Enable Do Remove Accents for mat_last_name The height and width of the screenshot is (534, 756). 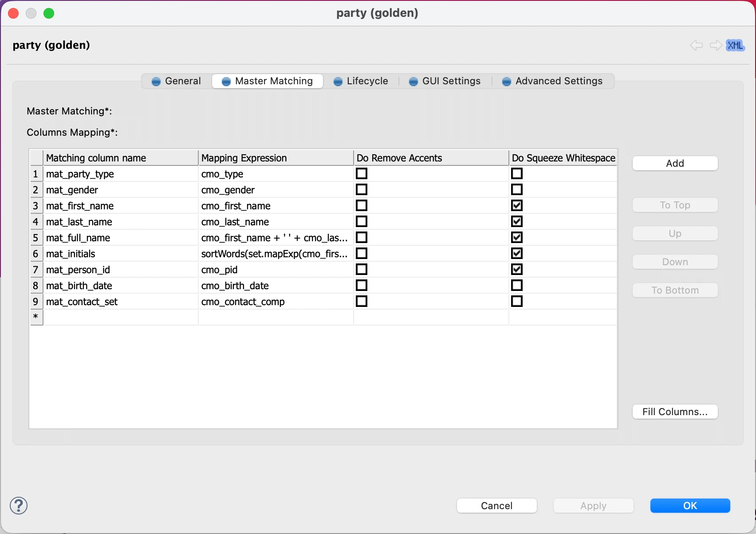click(x=362, y=221)
